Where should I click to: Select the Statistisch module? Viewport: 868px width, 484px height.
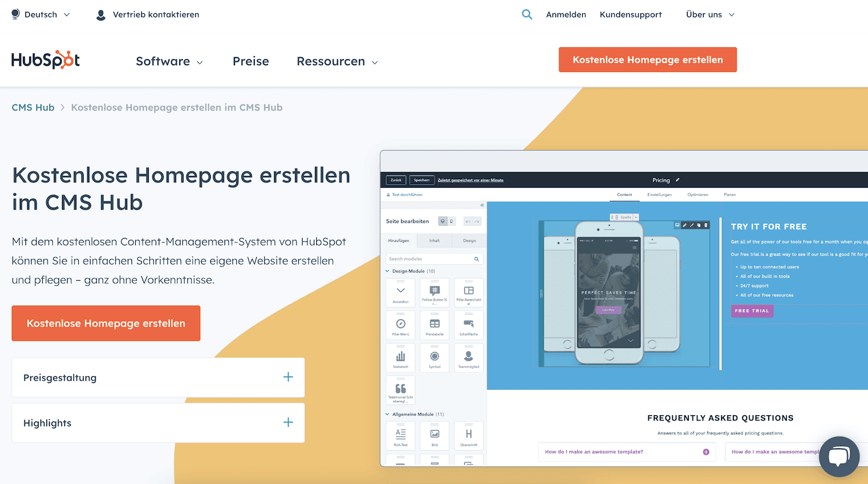pyautogui.click(x=401, y=358)
